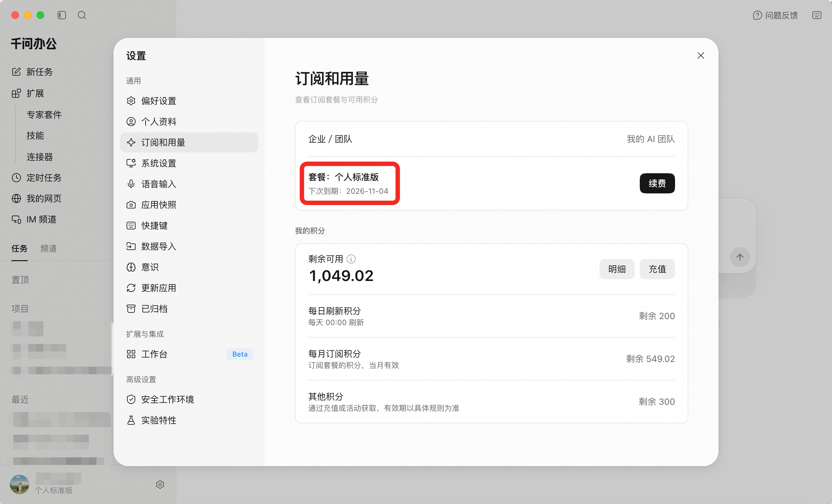Image resolution: width=832 pixels, height=504 pixels.
Task: Click the 明细 details button
Action: 616,269
